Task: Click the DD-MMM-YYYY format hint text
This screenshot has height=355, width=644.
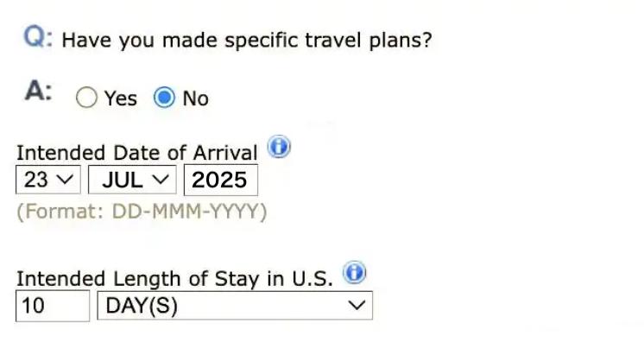Action: [142, 212]
